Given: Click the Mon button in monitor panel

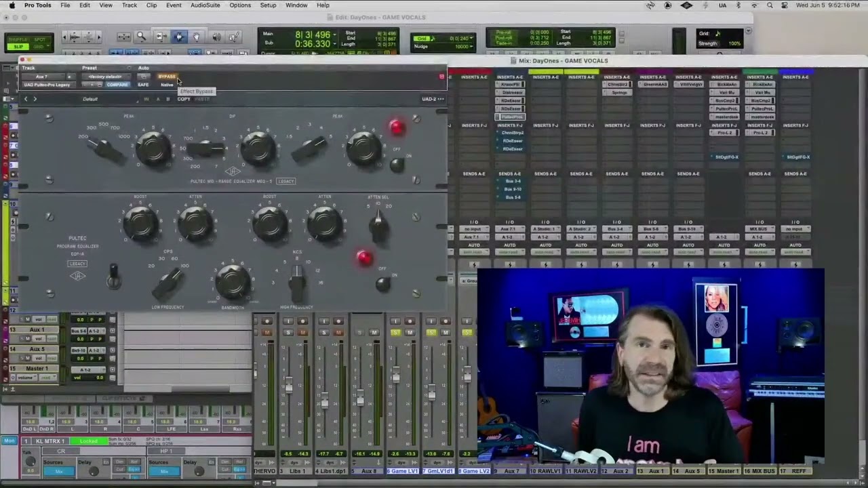Looking at the screenshot, I should (x=9, y=441).
